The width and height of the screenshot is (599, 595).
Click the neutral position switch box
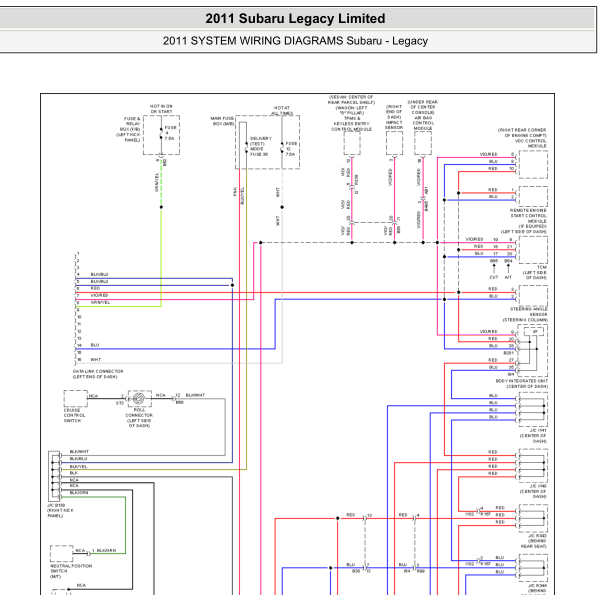[62, 553]
